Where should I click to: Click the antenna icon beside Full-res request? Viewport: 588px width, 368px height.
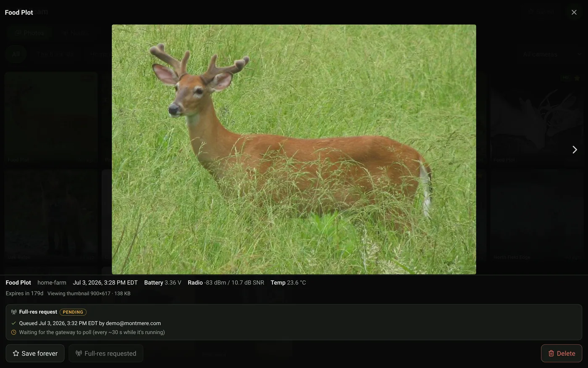(x=14, y=312)
